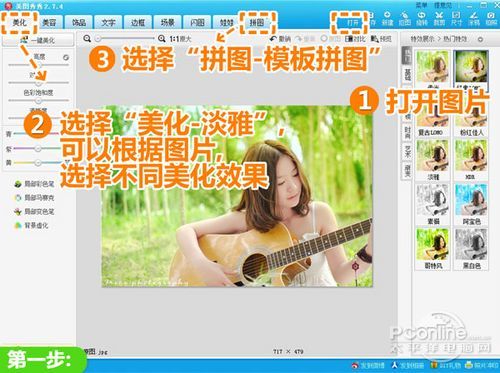The width and height of the screenshot is (500, 373).
Task: Click the 紫 purple color slider
Action: coord(37,149)
